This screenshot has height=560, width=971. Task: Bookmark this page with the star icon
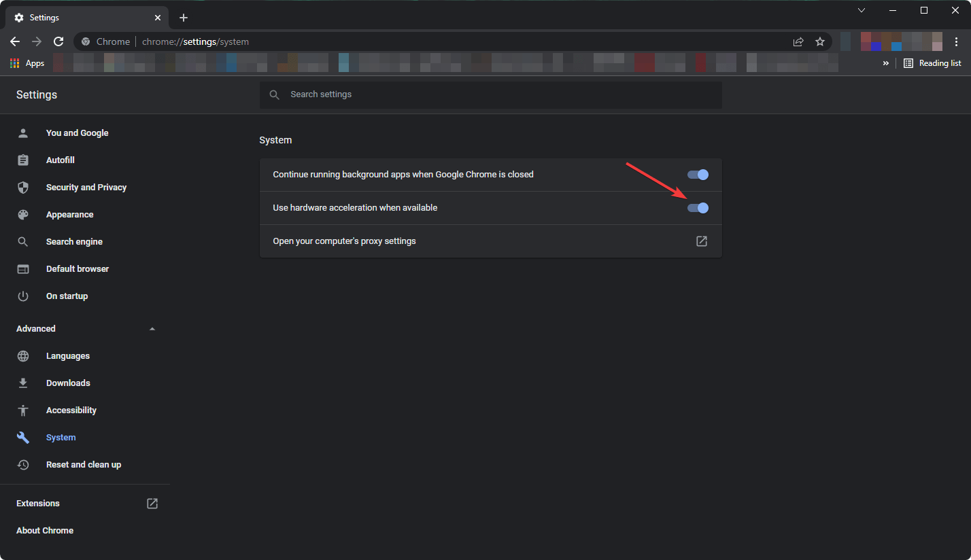pyautogui.click(x=820, y=41)
